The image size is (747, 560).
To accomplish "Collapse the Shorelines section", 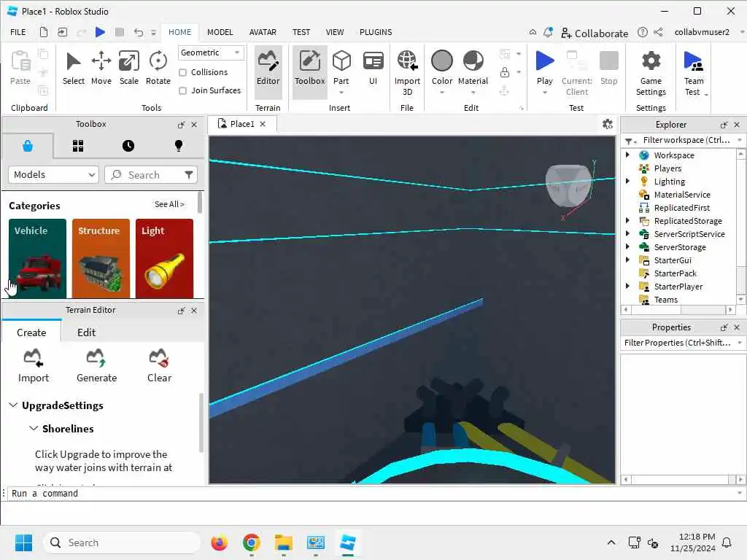I will (34, 428).
